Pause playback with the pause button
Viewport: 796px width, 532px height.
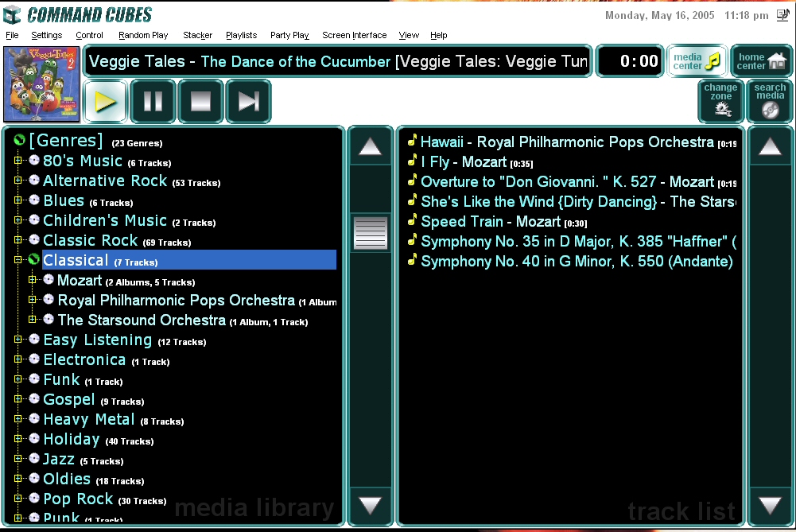point(153,102)
